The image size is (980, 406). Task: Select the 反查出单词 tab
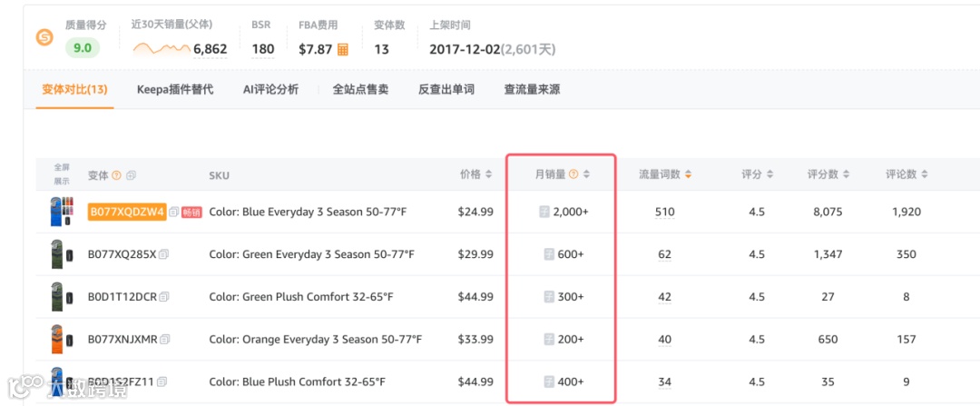point(446,89)
